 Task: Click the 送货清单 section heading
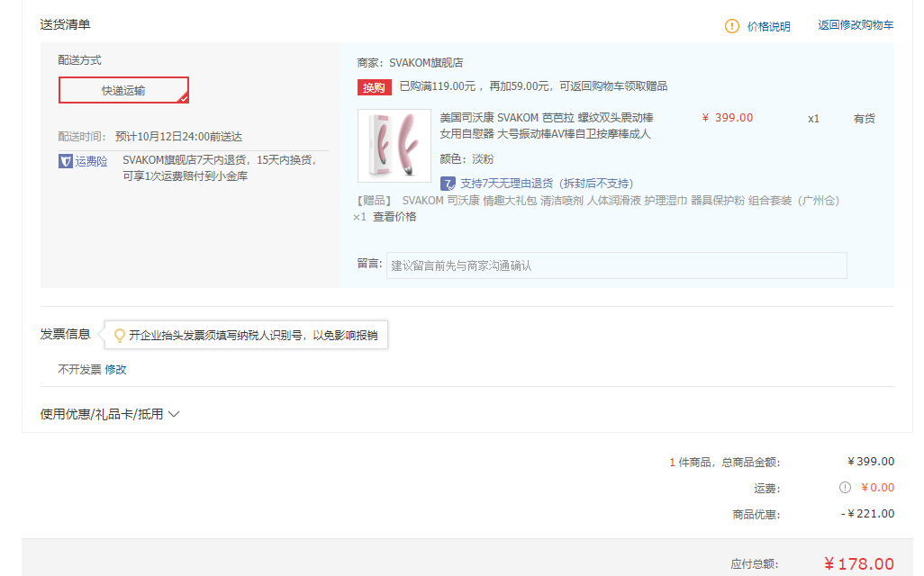[x=65, y=24]
